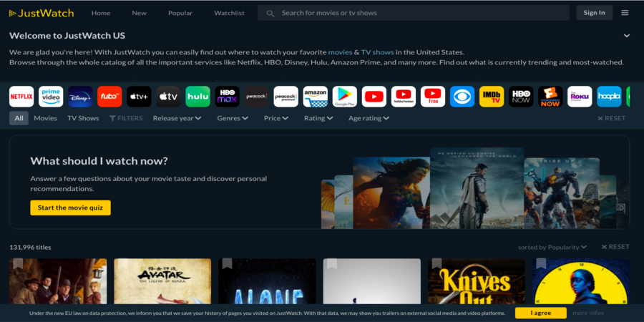Screen dimensions: 644x322
Task: Click the JustWatch logo
Action: point(42,13)
